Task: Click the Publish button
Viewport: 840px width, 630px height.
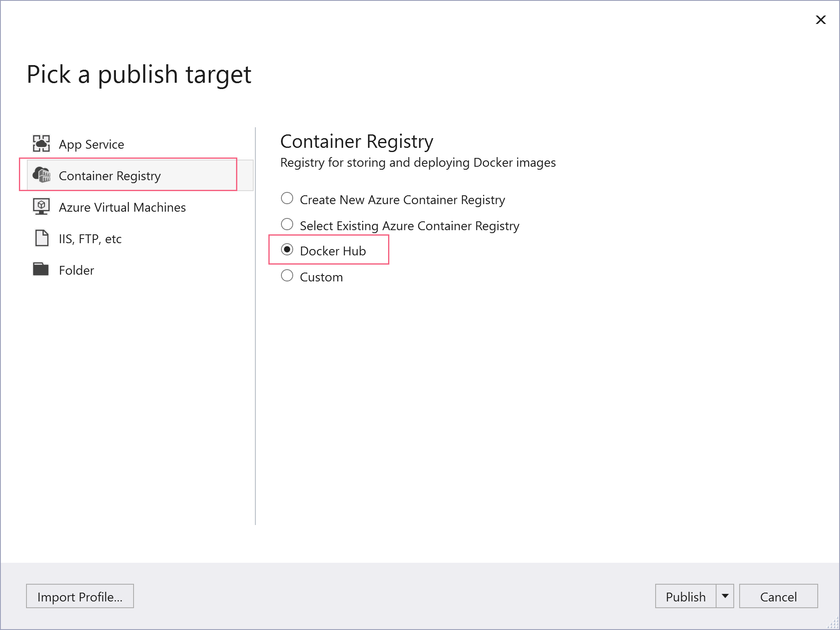Action: pyautogui.click(x=686, y=596)
